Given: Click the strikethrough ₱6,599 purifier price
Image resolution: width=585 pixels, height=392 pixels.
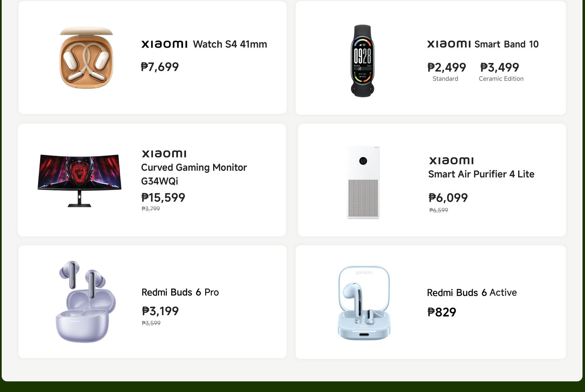Looking at the screenshot, I should click(x=438, y=210).
